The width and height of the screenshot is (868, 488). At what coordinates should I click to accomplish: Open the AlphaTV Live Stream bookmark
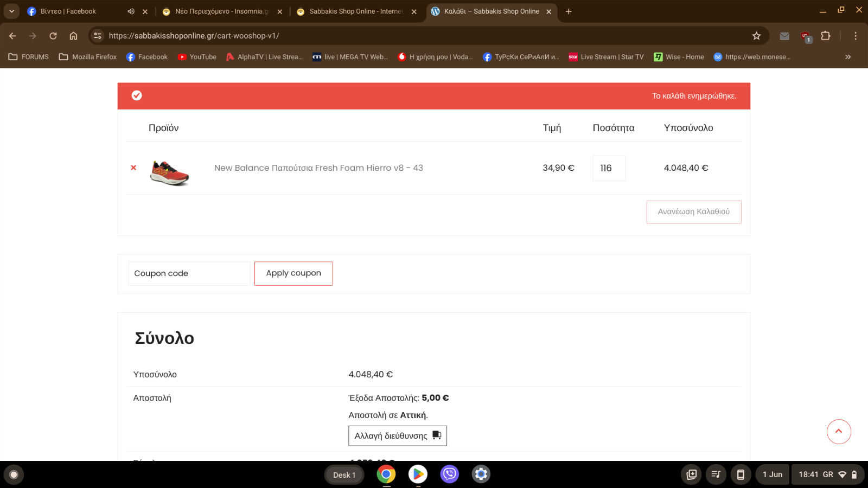point(264,57)
